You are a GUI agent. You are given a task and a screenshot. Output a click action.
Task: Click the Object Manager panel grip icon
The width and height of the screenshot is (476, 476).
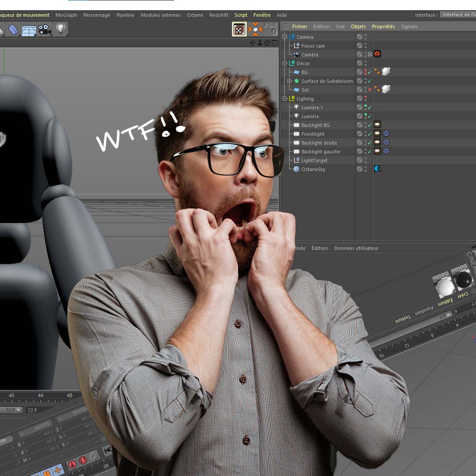click(x=286, y=26)
